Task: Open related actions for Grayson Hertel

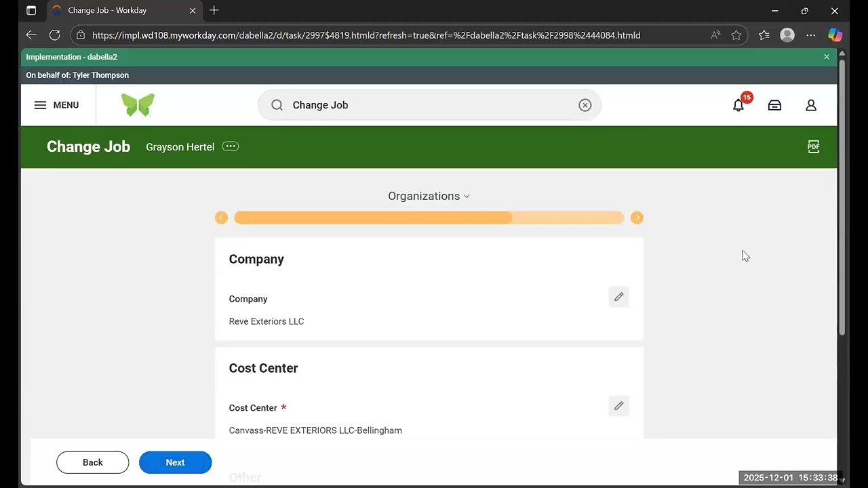Action: click(x=231, y=146)
